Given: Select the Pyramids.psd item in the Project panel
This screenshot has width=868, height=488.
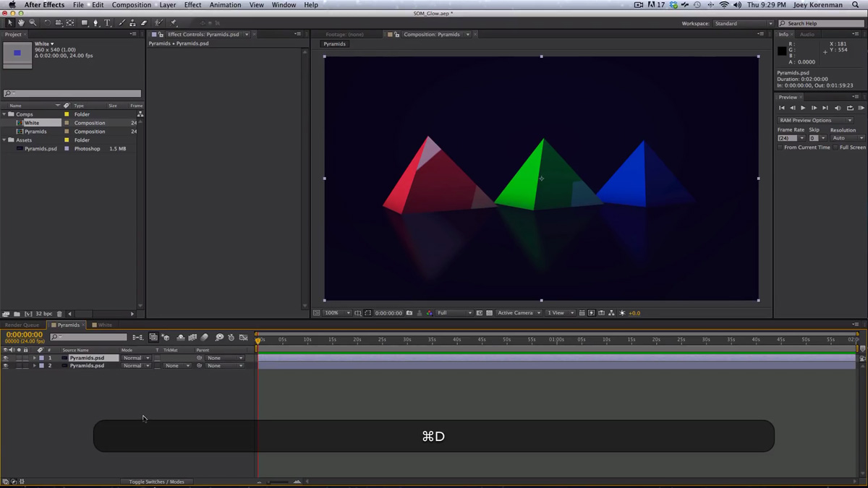Looking at the screenshot, I should (x=41, y=148).
